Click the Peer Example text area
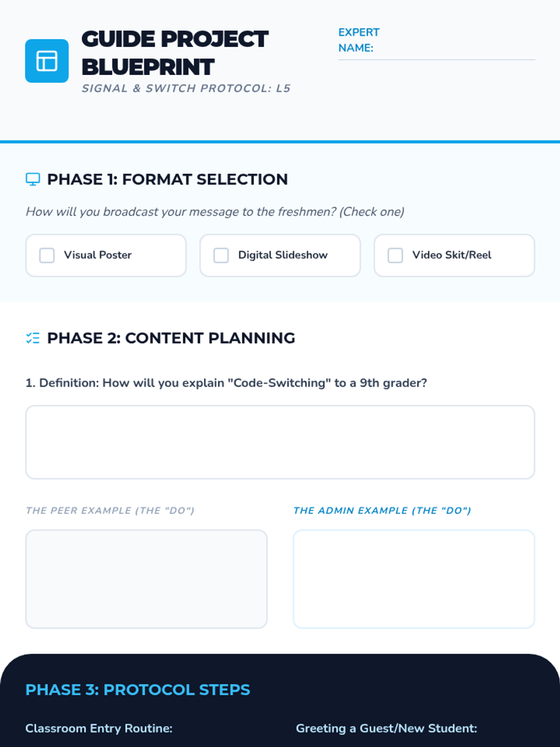The width and height of the screenshot is (560, 747). point(147,579)
